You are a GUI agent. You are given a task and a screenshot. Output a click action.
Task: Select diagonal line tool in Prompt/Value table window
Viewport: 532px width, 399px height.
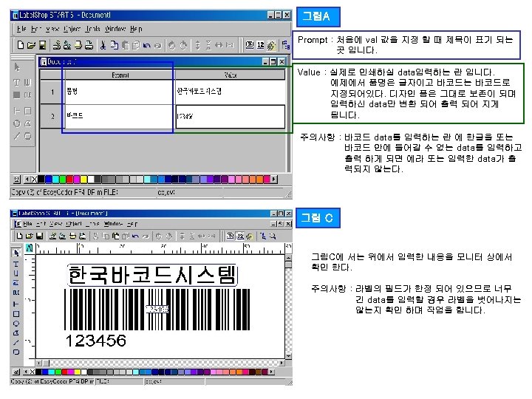pos(16,136)
